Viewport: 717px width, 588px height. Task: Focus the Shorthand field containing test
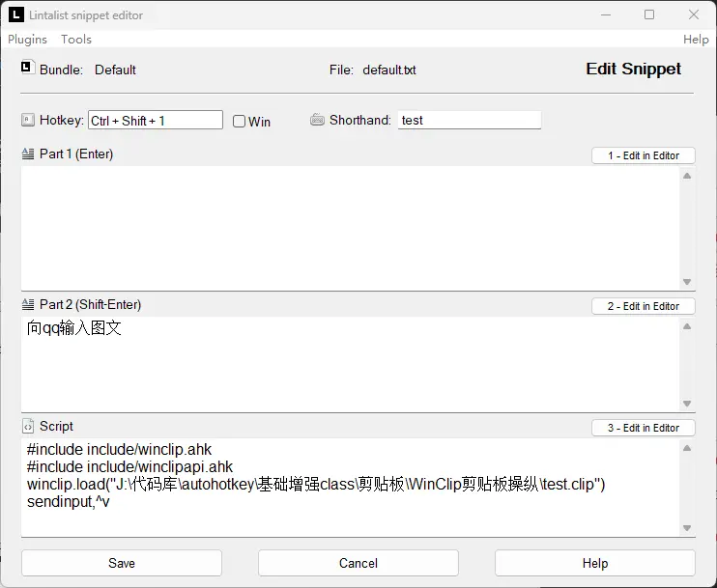click(x=470, y=120)
